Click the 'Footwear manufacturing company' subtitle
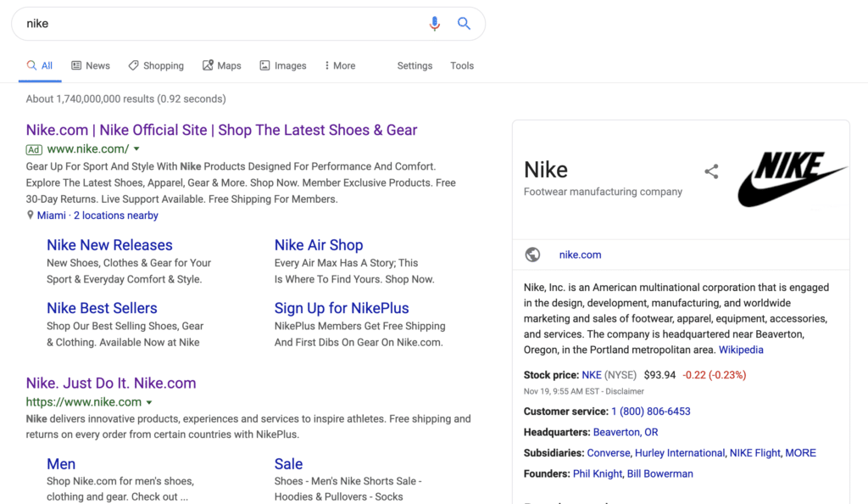 [x=603, y=192]
